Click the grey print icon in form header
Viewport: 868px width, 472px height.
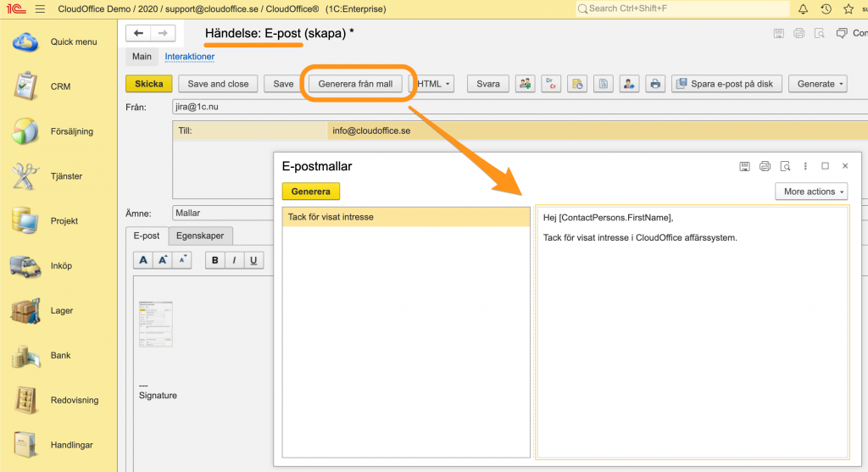point(798,33)
